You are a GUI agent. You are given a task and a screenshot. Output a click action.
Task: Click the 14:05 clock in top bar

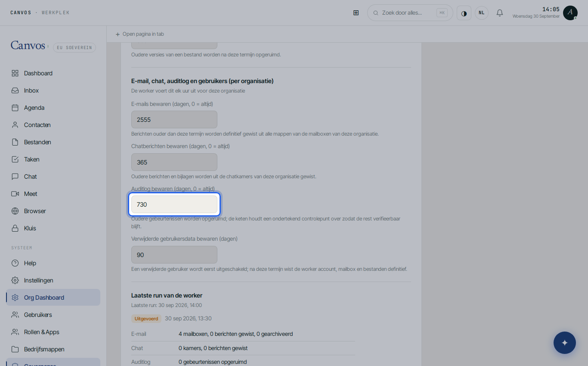click(551, 9)
